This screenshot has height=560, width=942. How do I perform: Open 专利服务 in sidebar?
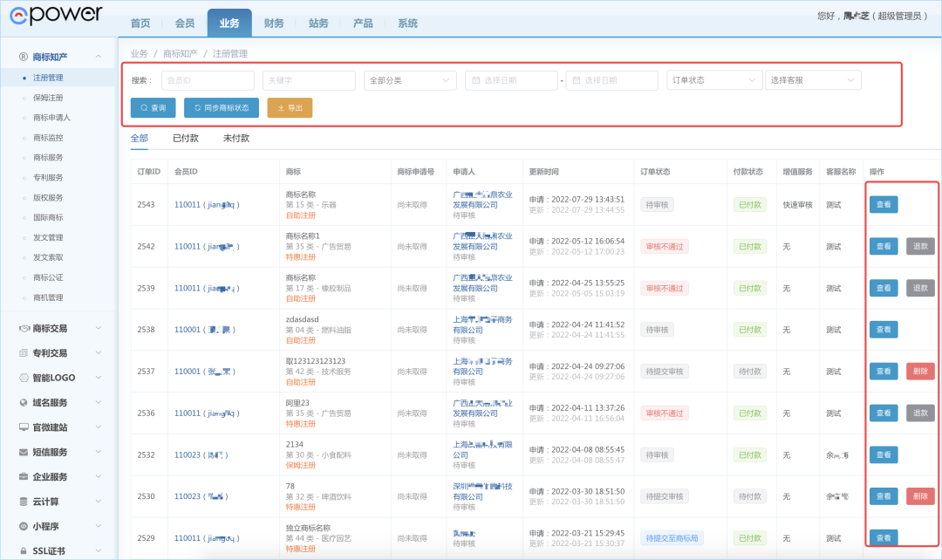(x=48, y=177)
